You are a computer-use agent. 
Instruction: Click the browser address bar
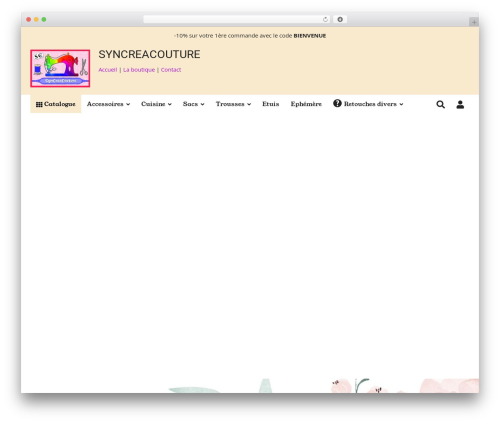pos(236,19)
